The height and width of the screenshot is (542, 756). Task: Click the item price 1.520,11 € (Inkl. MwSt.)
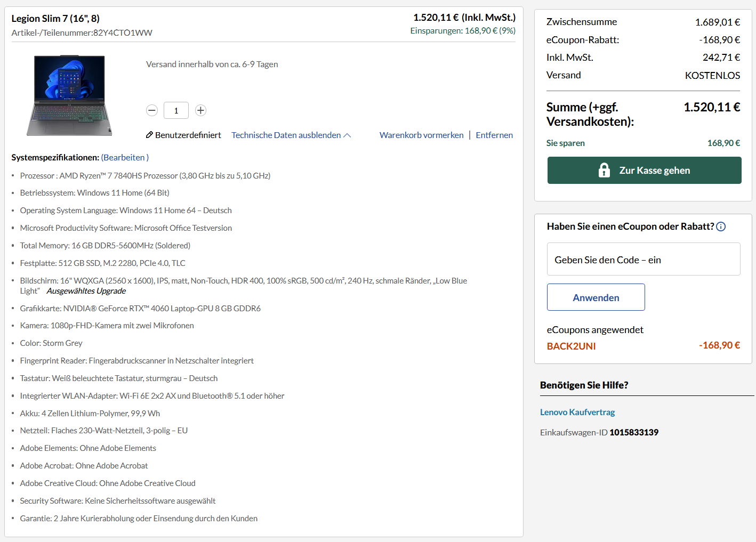(464, 18)
